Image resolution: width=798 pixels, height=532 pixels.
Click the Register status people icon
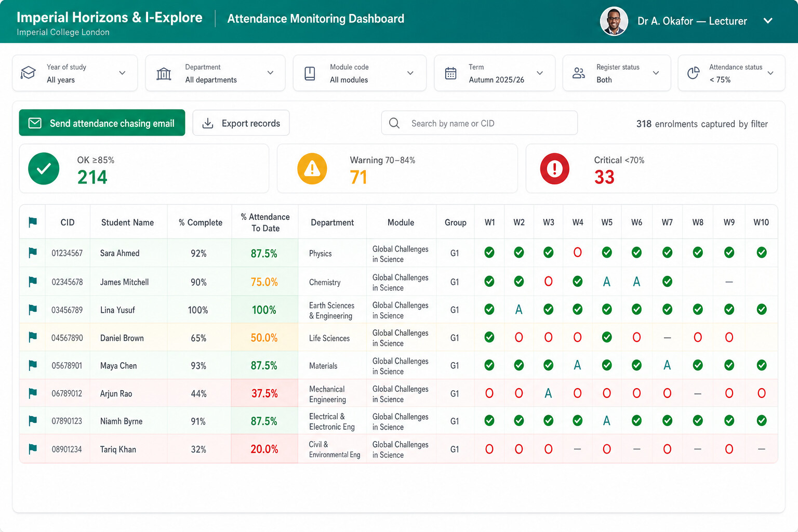point(579,73)
